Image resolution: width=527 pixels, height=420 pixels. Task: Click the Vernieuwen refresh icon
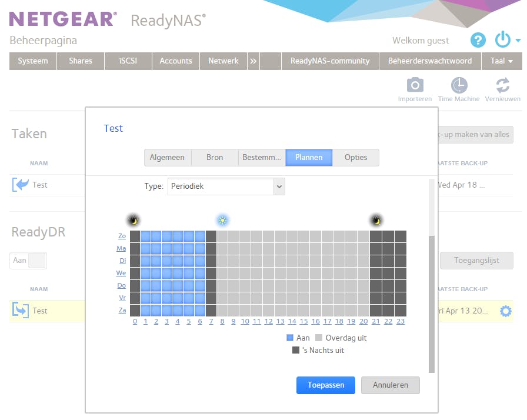click(502, 85)
